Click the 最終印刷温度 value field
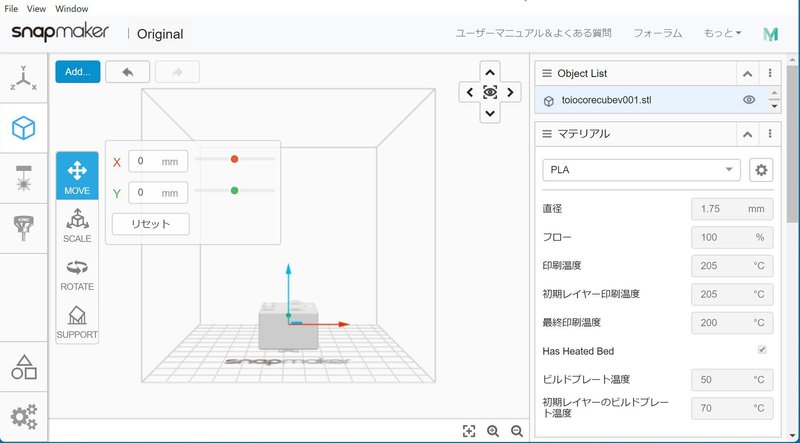 [732, 323]
